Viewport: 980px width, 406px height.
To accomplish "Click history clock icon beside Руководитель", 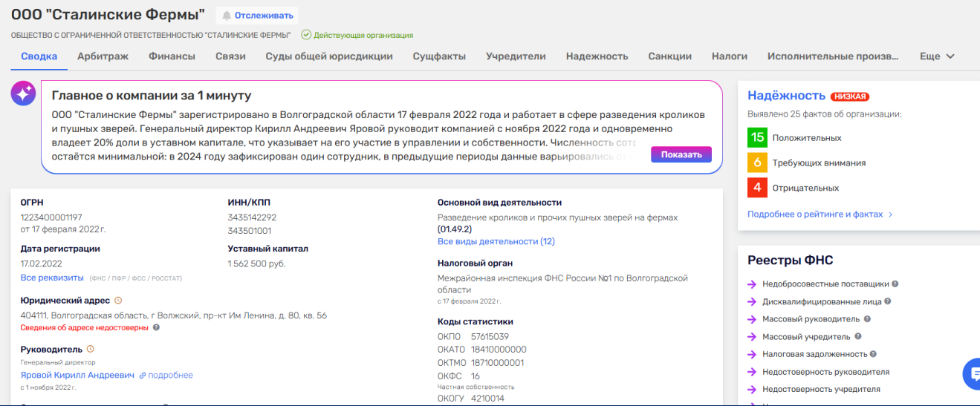I will 91,349.
